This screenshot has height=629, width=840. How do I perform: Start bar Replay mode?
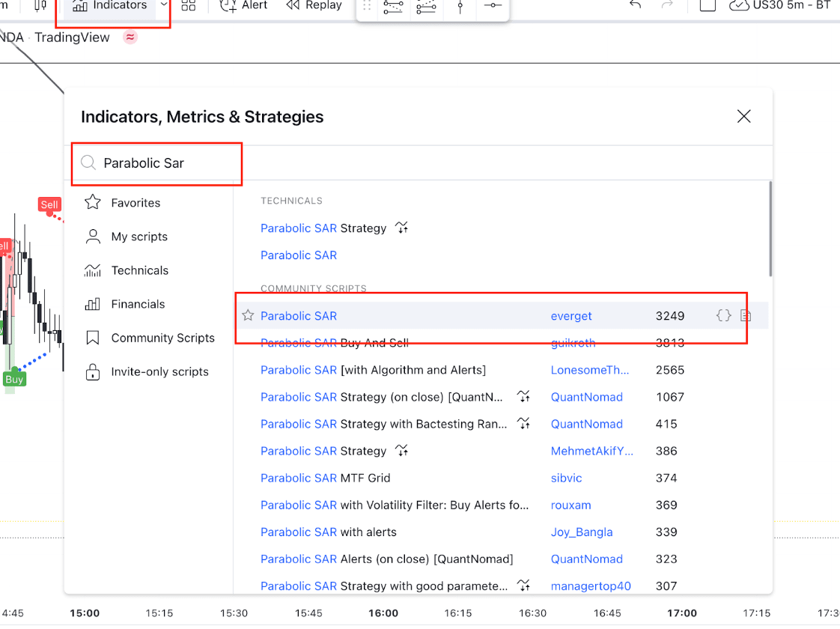(x=314, y=6)
